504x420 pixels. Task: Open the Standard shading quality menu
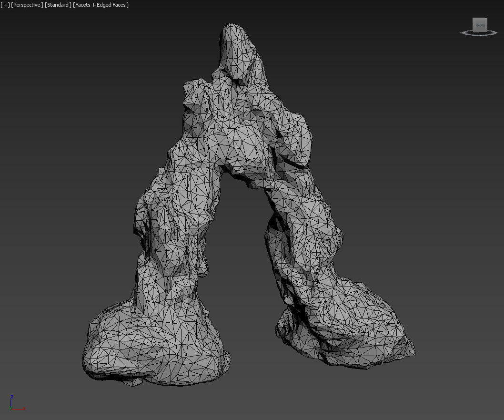58,5
